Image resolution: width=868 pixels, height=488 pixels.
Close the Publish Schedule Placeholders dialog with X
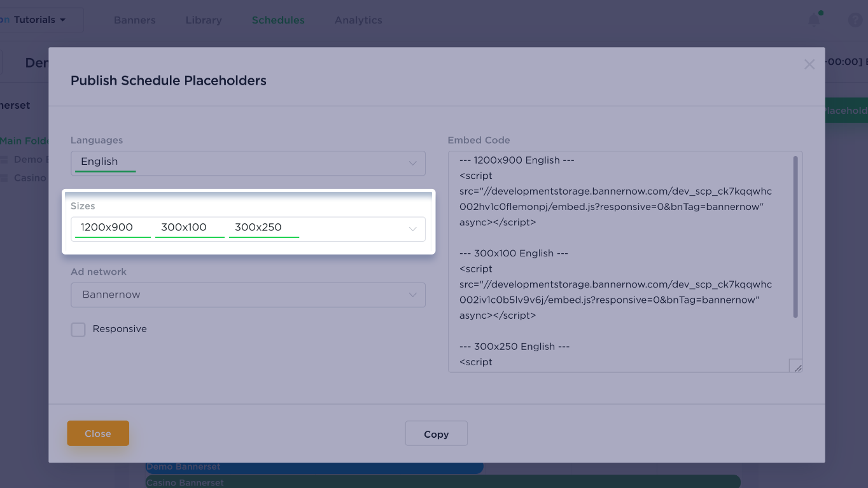click(809, 64)
